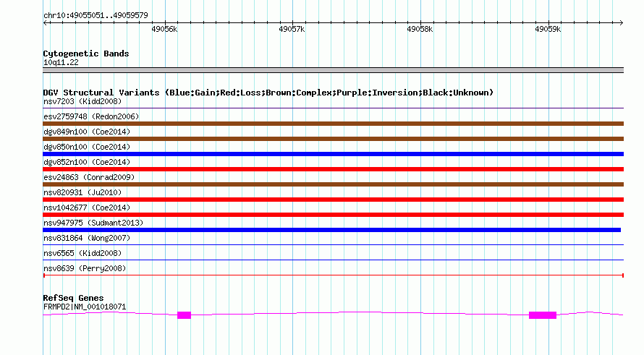Click the 49058k ruler tick label
The image size is (644, 355).
(x=420, y=30)
